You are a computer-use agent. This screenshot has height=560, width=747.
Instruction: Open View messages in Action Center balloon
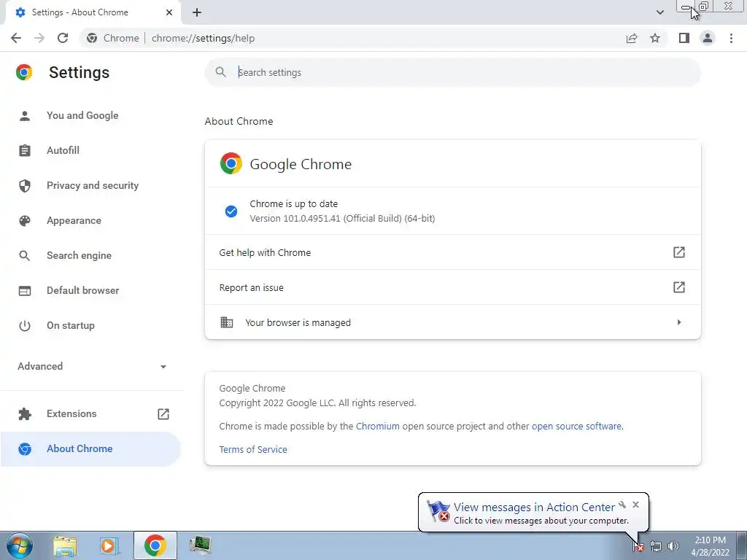pyautogui.click(x=534, y=507)
